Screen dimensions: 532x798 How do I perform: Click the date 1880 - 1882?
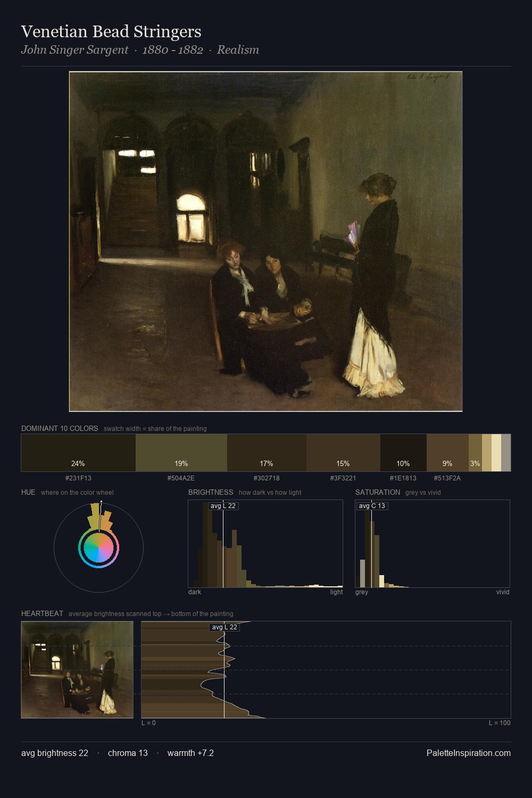[173, 49]
